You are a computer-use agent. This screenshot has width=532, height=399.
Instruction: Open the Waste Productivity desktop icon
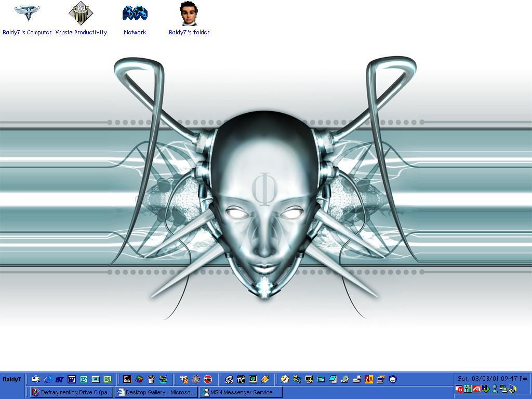pyautogui.click(x=81, y=15)
